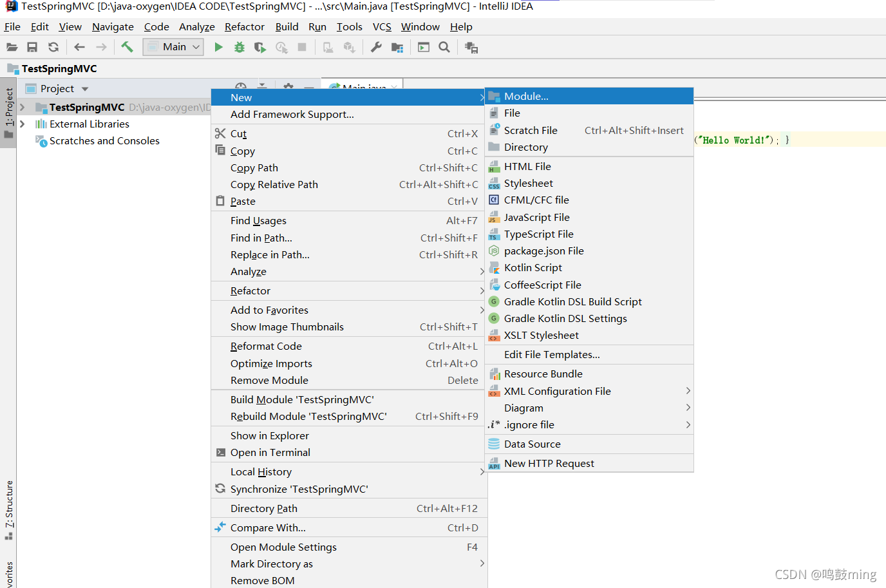Navigate forward with the right arrow icon
Viewport: 886px width, 588px height.
point(101,47)
